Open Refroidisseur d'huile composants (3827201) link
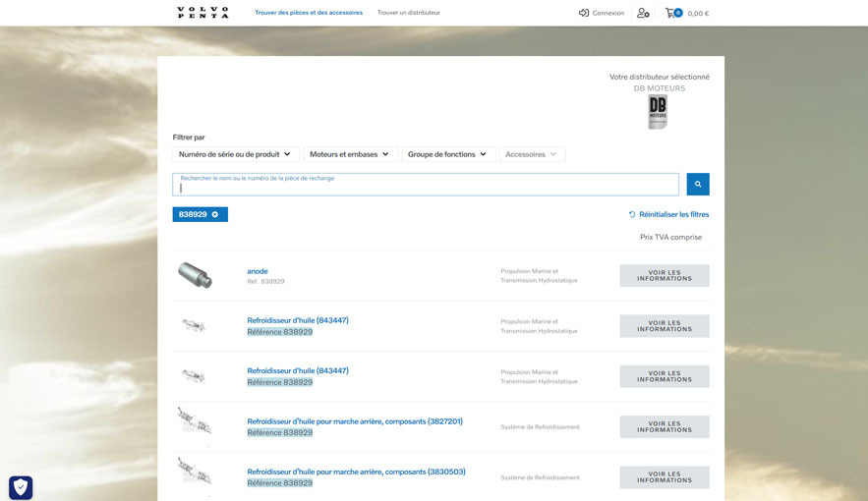Image resolution: width=868 pixels, height=501 pixels. [x=355, y=421]
